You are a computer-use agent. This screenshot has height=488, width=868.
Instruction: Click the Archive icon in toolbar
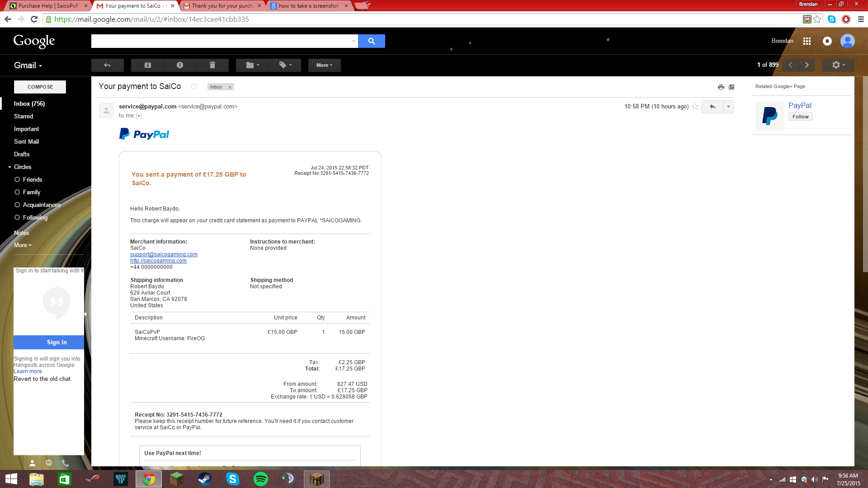[147, 65]
